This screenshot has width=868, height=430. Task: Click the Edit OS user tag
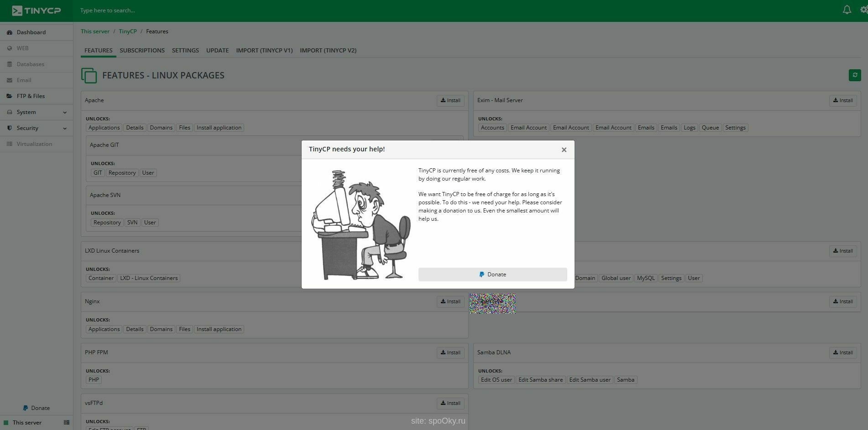497,380
